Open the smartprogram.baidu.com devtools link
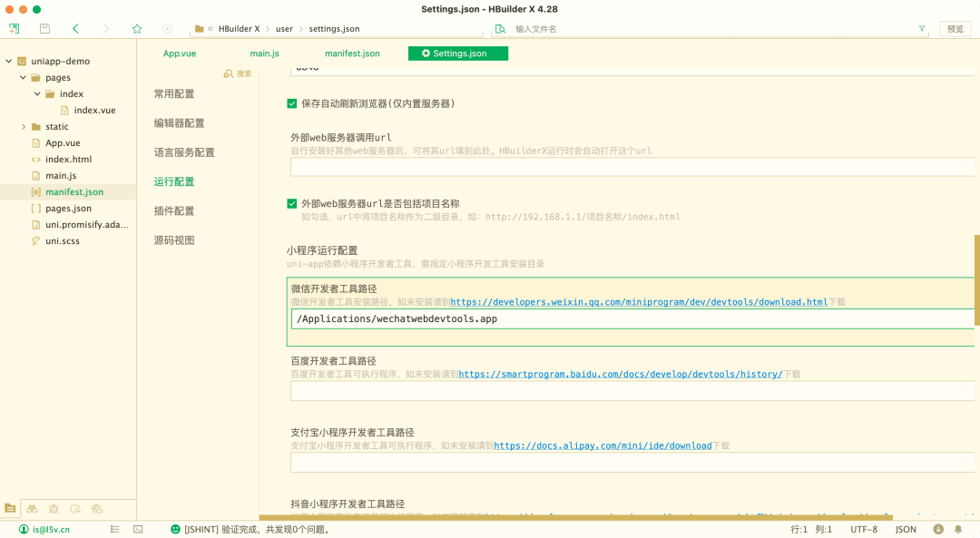The width and height of the screenshot is (980, 538). (621, 375)
